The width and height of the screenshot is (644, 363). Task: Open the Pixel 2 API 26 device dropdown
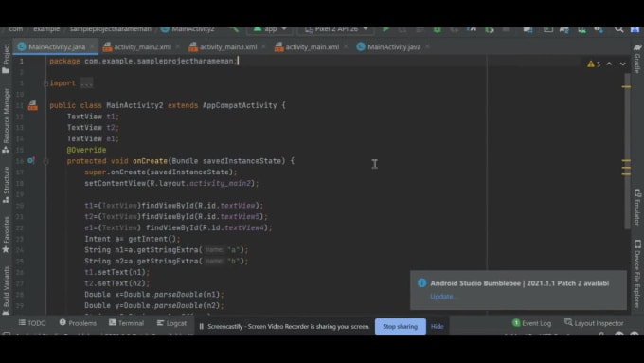point(336,29)
